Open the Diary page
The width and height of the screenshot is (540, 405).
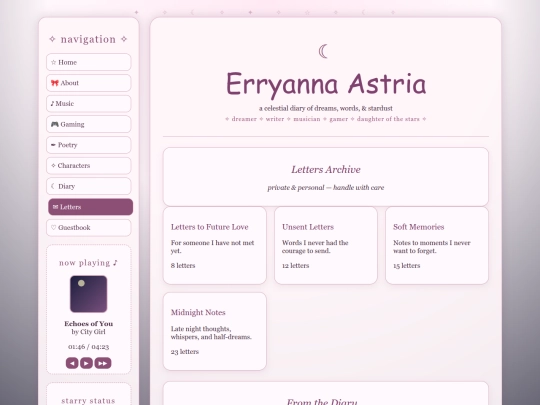click(x=89, y=186)
